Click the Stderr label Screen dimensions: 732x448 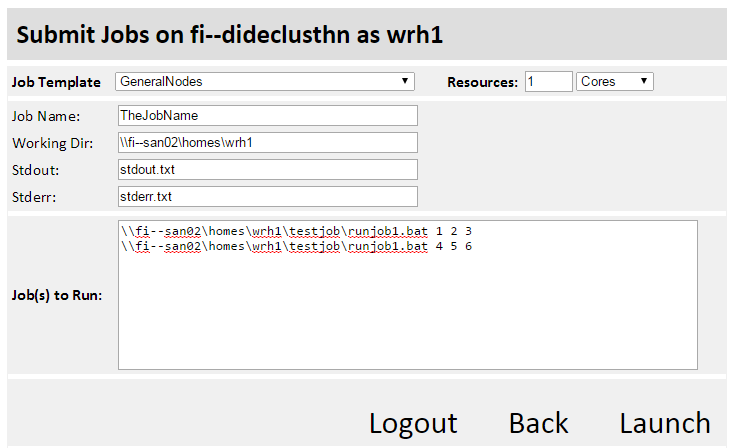pyautogui.click(x=35, y=198)
